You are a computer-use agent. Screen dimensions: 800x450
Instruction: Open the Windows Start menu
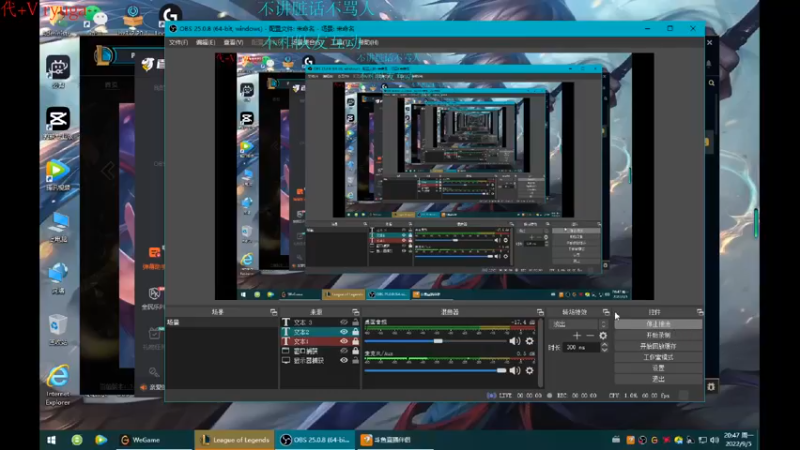coord(52,440)
